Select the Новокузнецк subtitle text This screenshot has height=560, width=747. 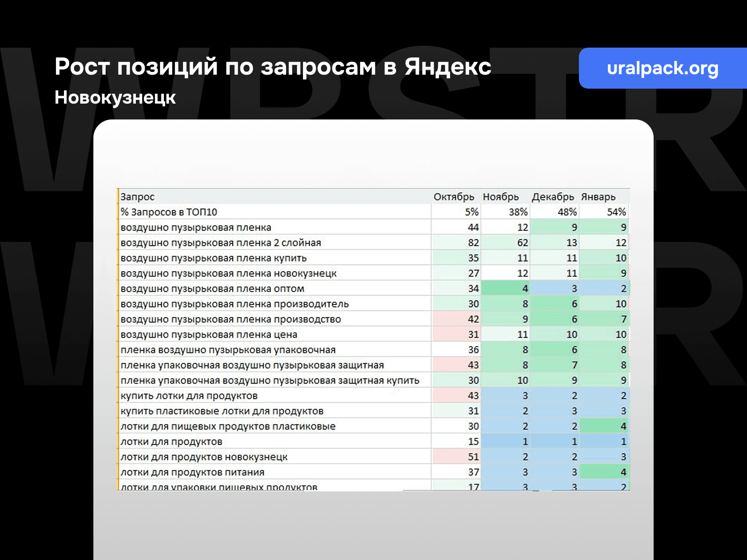[x=114, y=98]
